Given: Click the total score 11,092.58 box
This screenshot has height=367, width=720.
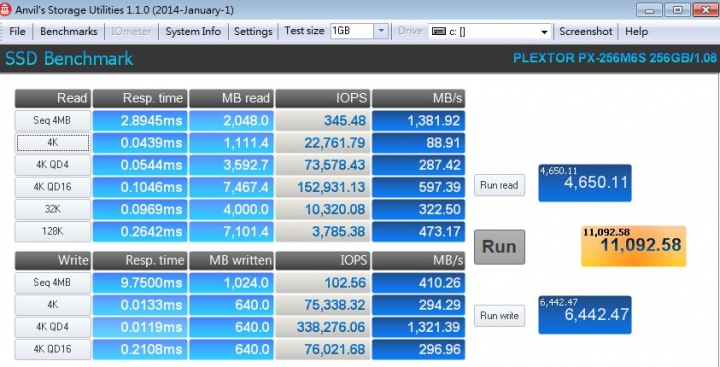Looking at the screenshot, I should [x=633, y=246].
